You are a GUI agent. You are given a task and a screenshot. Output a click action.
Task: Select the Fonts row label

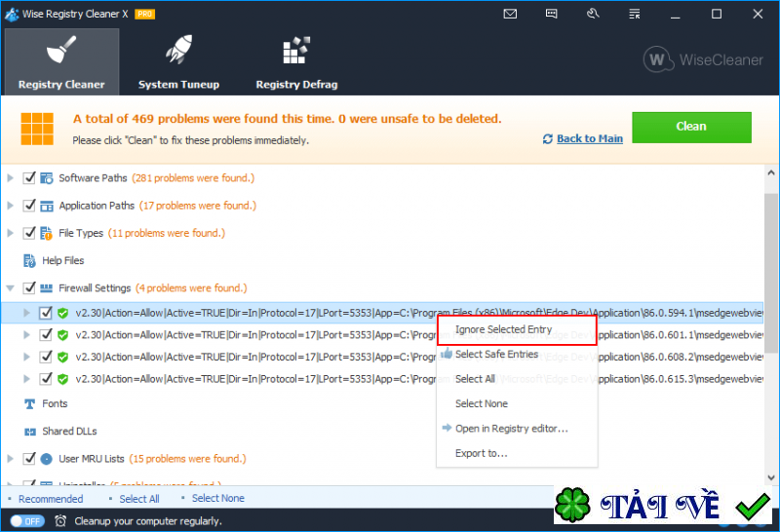point(55,403)
